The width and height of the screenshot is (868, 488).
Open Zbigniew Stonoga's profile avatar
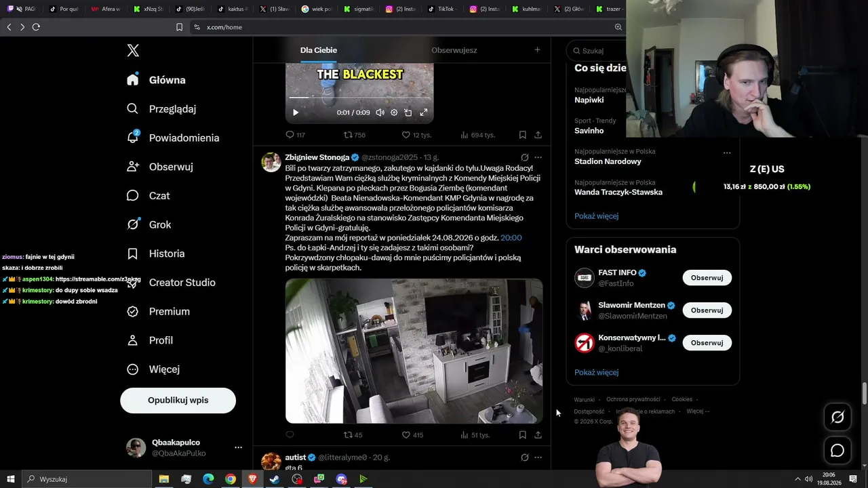(271, 162)
